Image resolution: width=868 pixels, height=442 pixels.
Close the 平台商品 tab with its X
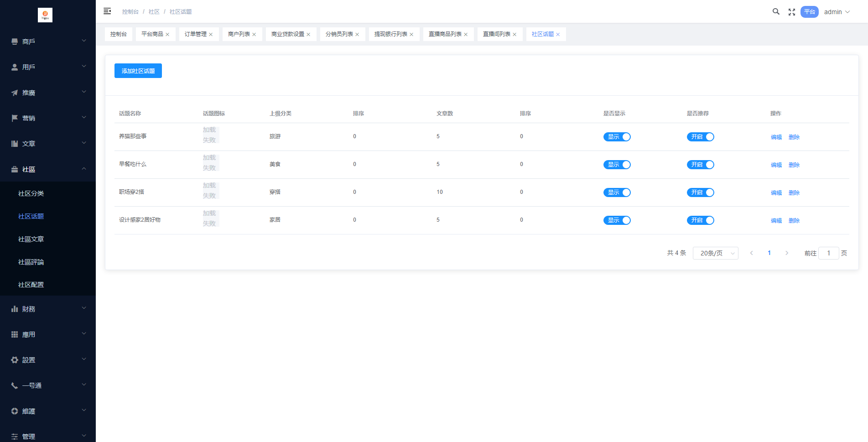[167, 35]
